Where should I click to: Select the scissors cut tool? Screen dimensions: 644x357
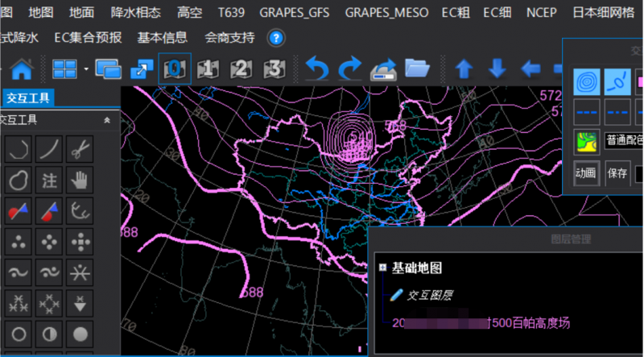[x=80, y=148]
